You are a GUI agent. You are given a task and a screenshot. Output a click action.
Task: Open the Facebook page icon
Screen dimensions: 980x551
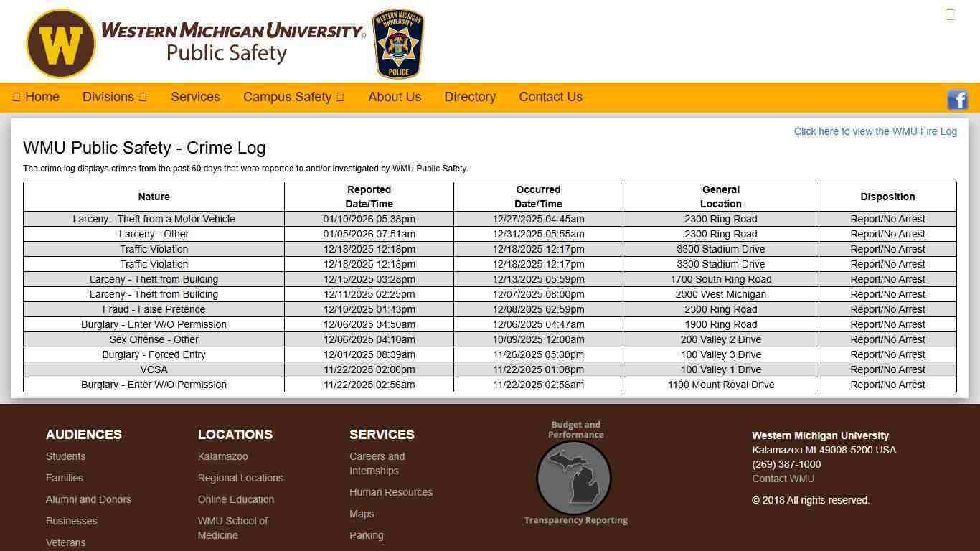pos(957,99)
